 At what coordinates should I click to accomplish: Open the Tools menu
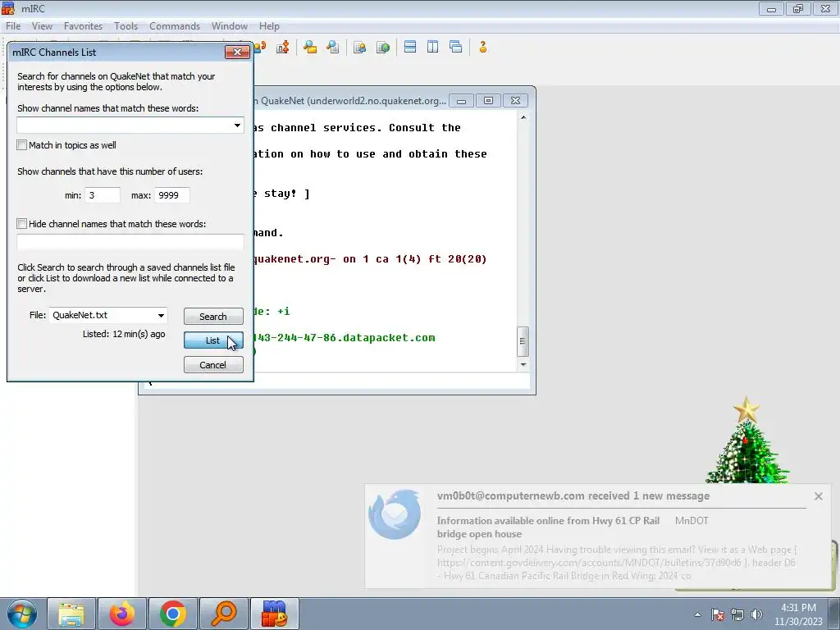point(126,25)
